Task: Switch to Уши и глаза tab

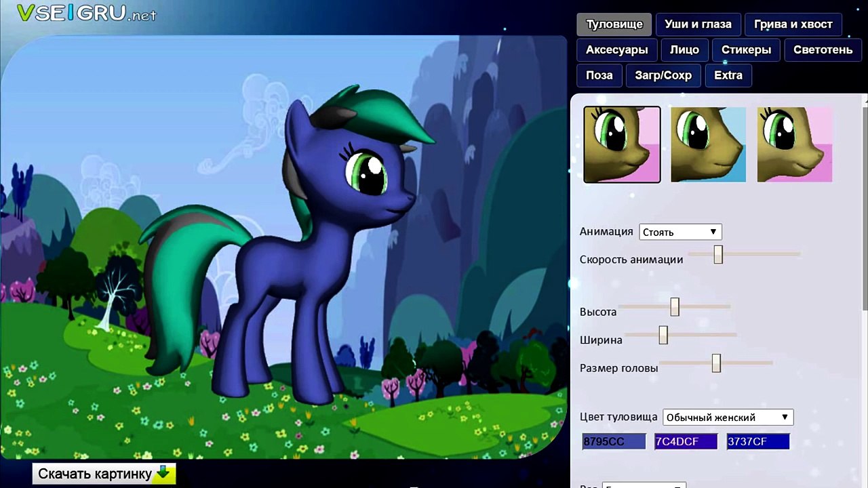Action: point(698,24)
